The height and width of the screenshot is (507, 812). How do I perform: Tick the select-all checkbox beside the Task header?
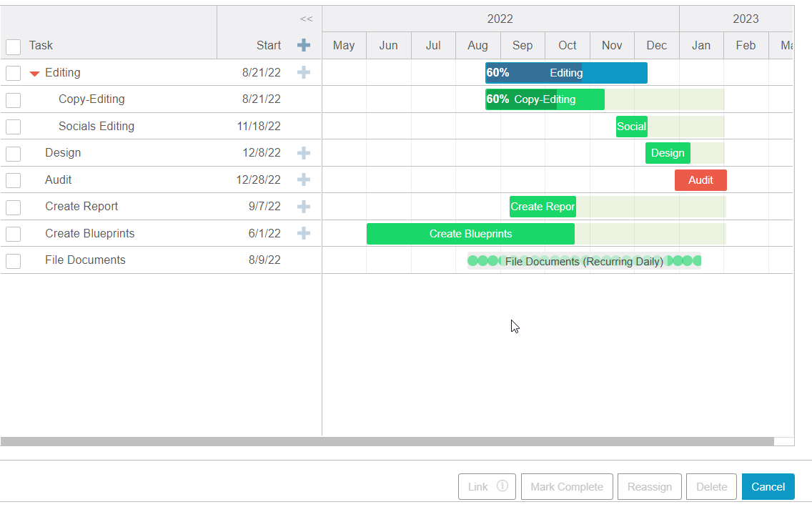pos(13,46)
